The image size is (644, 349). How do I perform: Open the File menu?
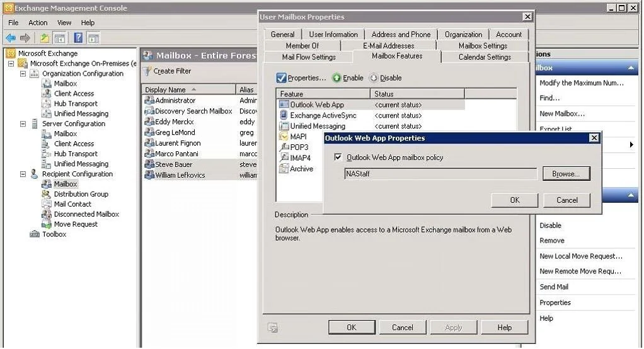click(13, 23)
